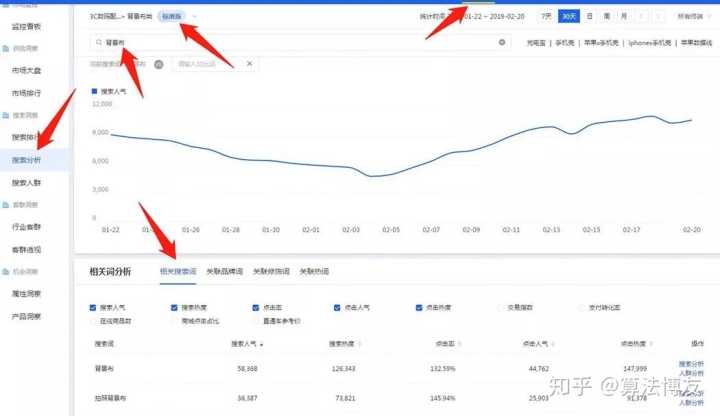This screenshot has width=720, height=416.
Task: Sort table by 搜索人气 column arrow
Action: pos(261,344)
